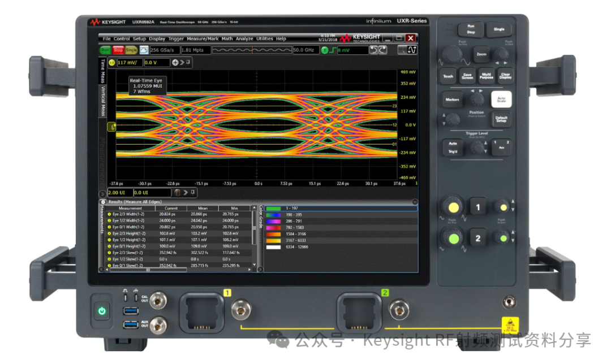Click the rising edge trigger slope icon
The height and width of the screenshot is (364, 611).
[x=333, y=50]
